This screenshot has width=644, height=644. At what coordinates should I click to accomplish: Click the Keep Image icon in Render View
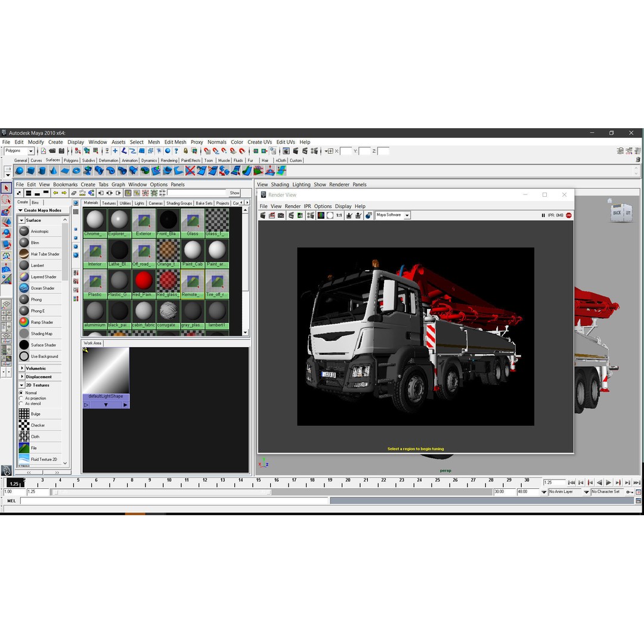348,216
